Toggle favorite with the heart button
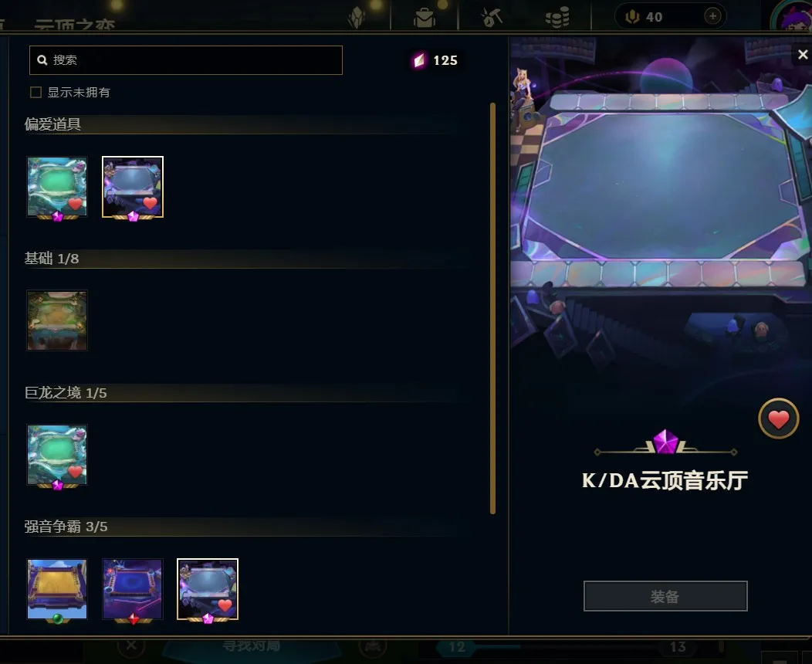This screenshot has width=812, height=664. (x=778, y=418)
